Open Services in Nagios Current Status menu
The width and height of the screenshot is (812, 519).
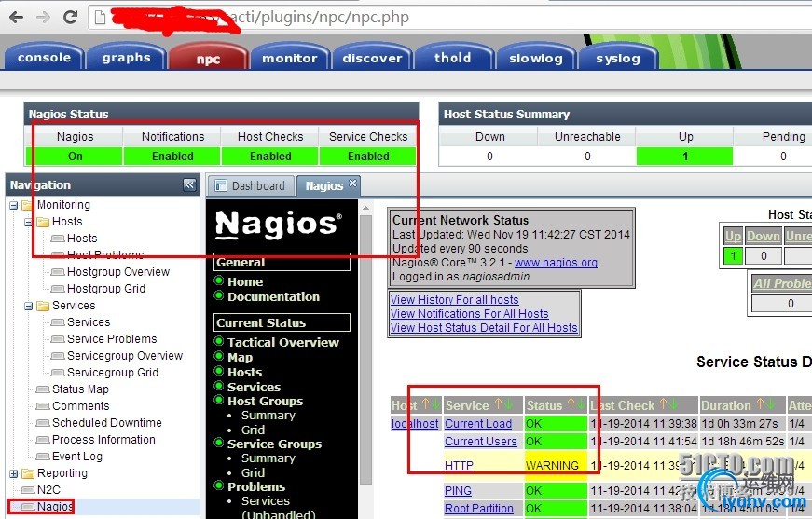coord(254,387)
